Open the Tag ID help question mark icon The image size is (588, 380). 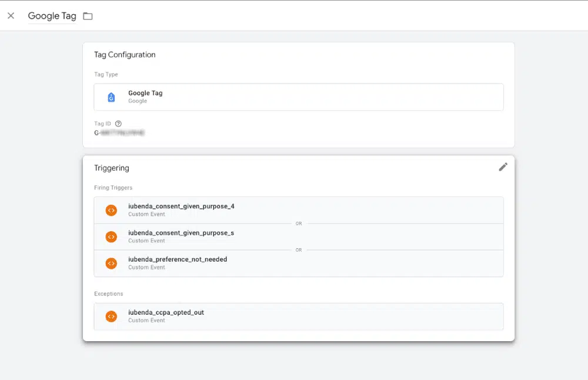118,124
